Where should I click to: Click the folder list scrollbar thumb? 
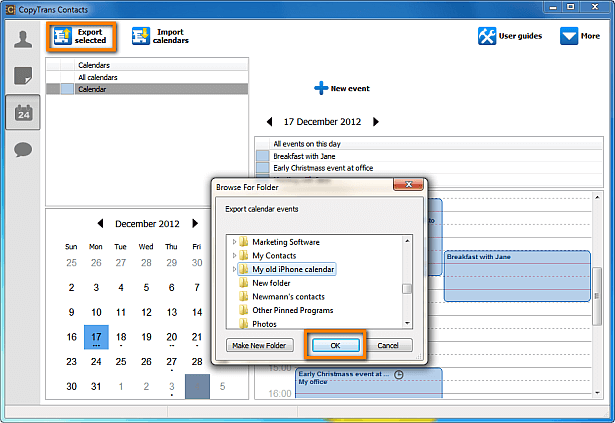tap(407, 289)
